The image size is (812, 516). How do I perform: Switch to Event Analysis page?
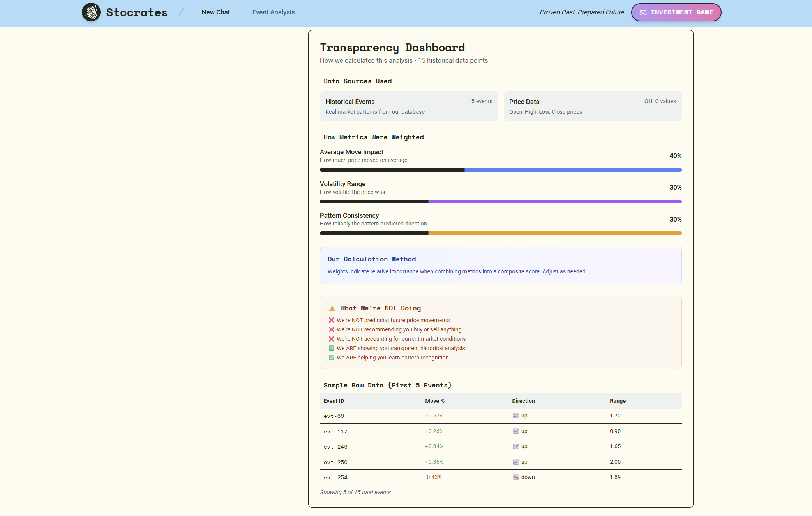(273, 12)
